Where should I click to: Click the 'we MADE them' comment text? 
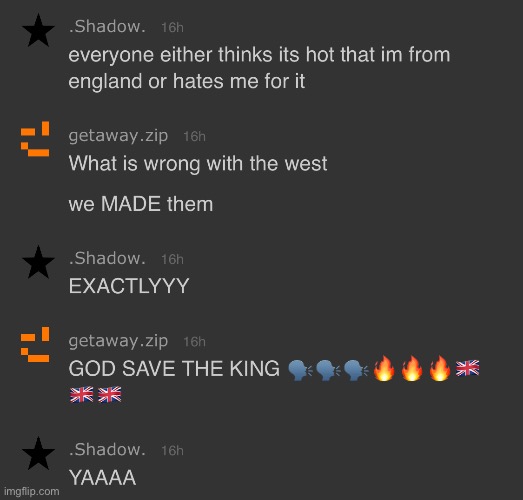coord(141,204)
